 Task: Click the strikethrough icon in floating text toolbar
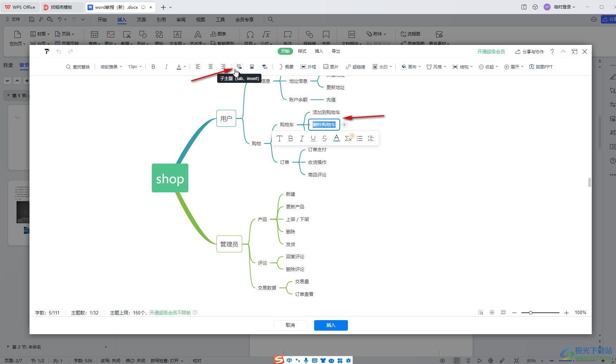[x=324, y=138]
